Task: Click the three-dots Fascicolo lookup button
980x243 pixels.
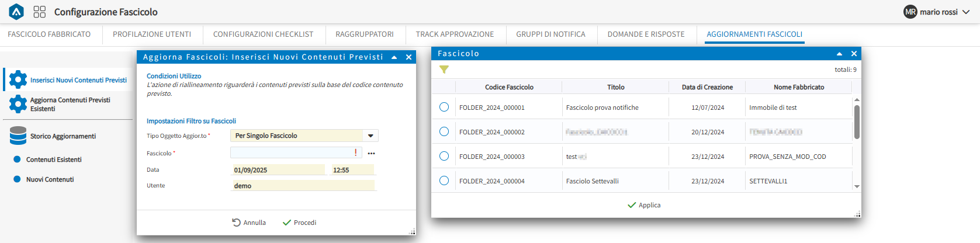Action: click(x=371, y=153)
